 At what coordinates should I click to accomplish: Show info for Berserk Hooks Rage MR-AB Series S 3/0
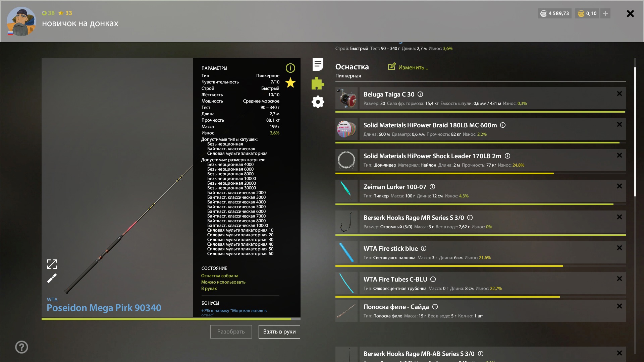tap(480, 354)
